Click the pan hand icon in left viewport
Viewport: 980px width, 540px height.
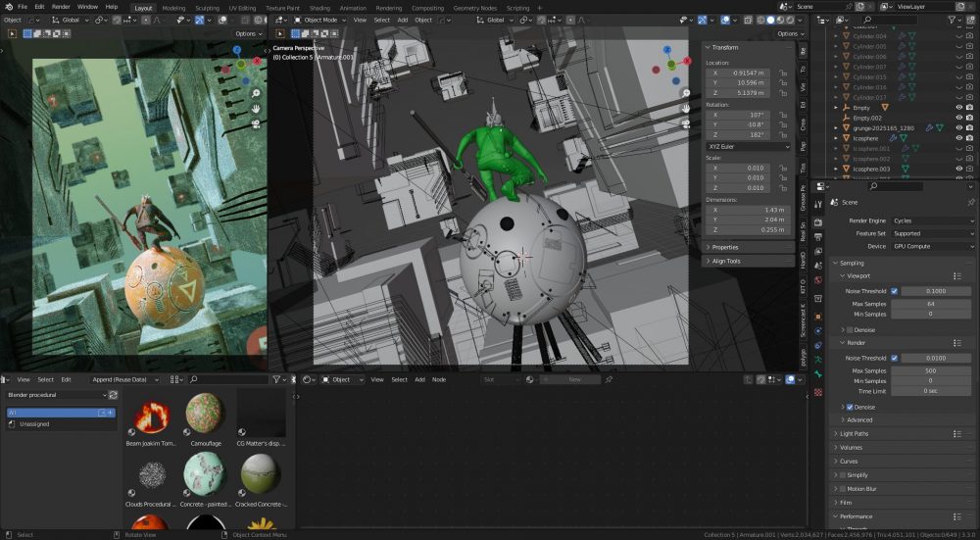click(x=256, y=108)
